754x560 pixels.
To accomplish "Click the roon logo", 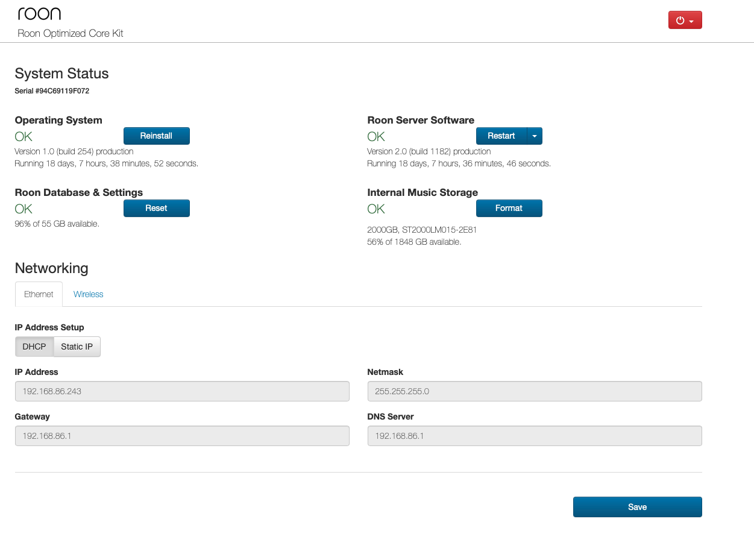I will [39, 14].
